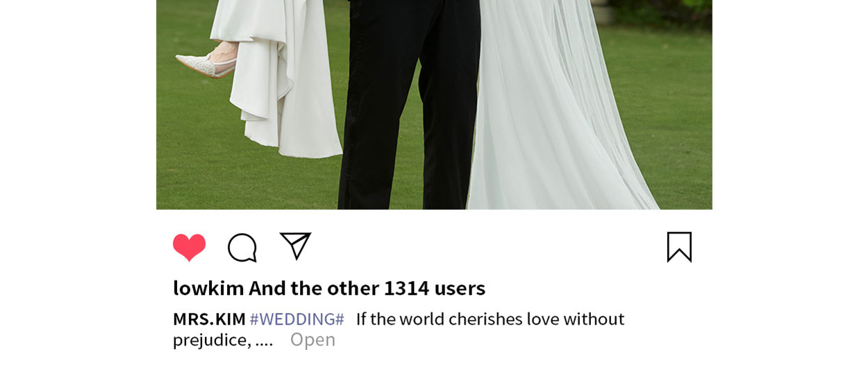
Task: Tap the green grass area of photo
Action: click(667, 125)
